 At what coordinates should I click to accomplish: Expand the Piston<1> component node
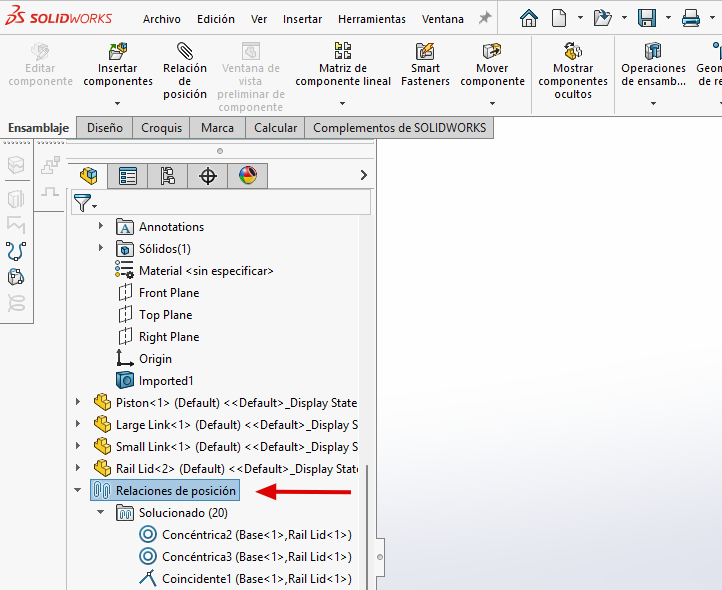(x=78, y=403)
